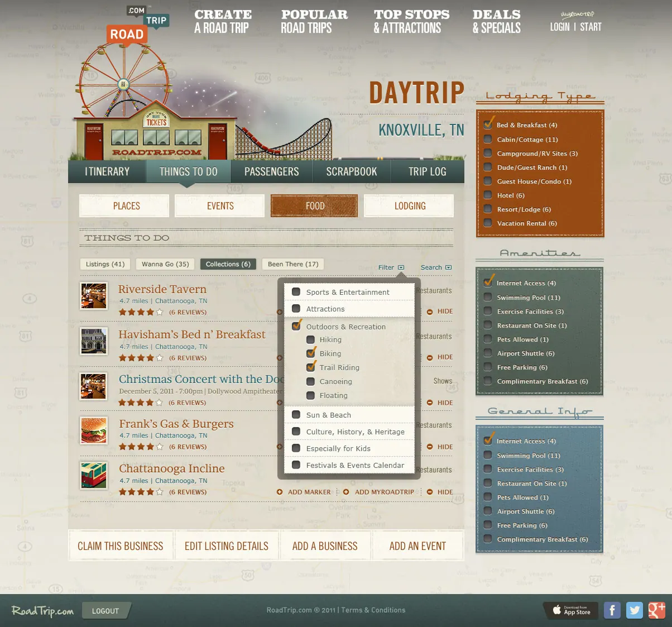Open the Facebook icon in footer
Screen dimensions: 672x627
(x=612, y=610)
